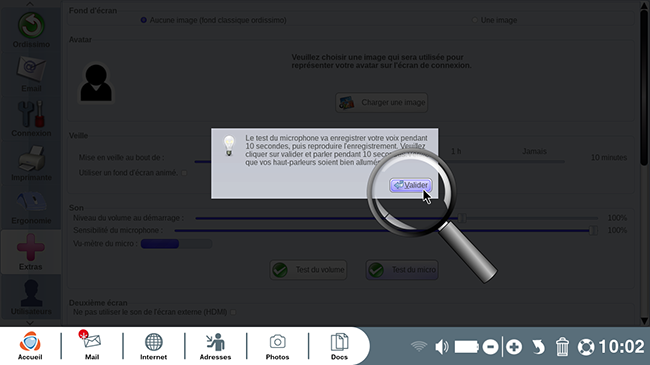Select the Une image radio button
650x365 pixels.
pyautogui.click(x=475, y=20)
